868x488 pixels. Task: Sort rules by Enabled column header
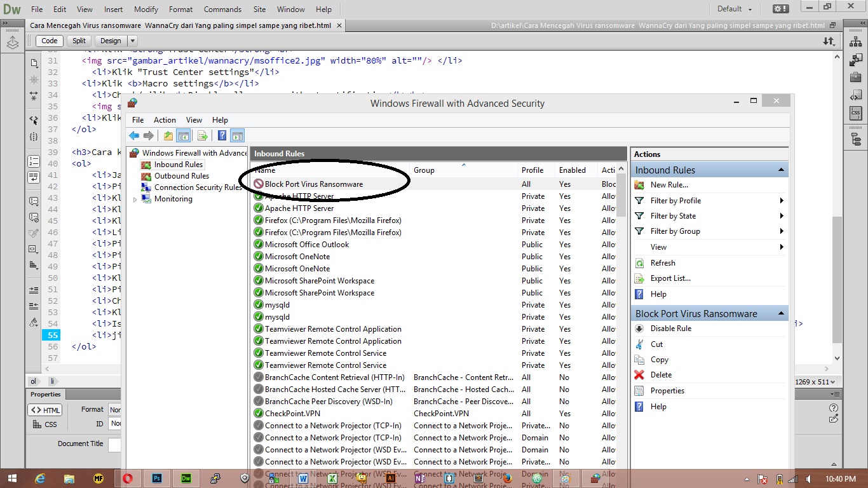576,170
